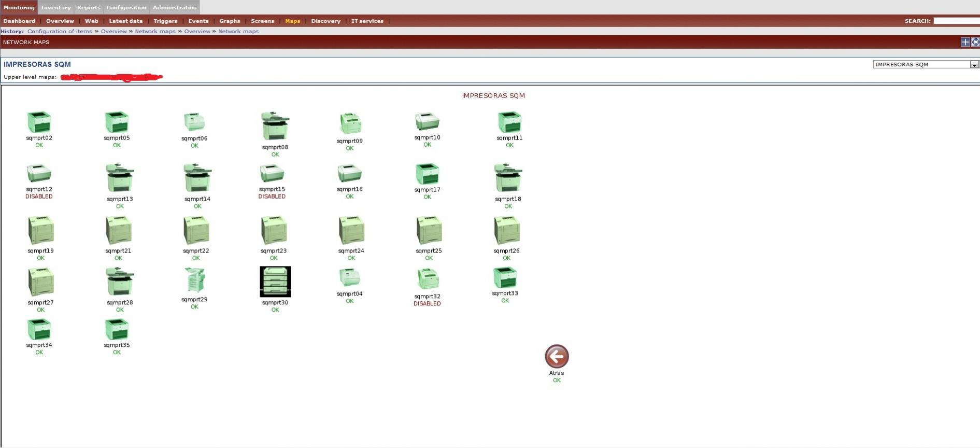The height and width of the screenshot is (448, 980).
Task: Select the sqmprt25 printer icon
Action: [x=430, y=230]
